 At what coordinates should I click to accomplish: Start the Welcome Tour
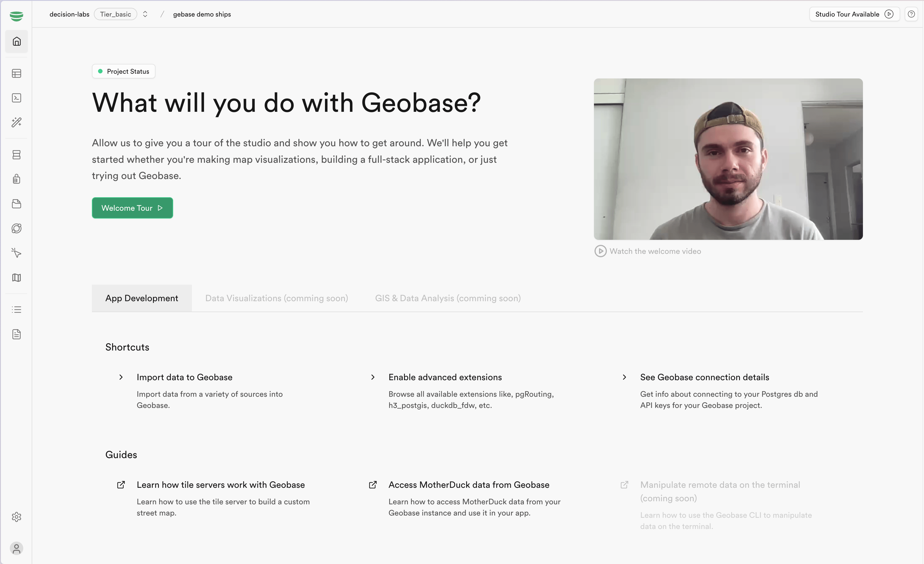click(x=132, y=208)
